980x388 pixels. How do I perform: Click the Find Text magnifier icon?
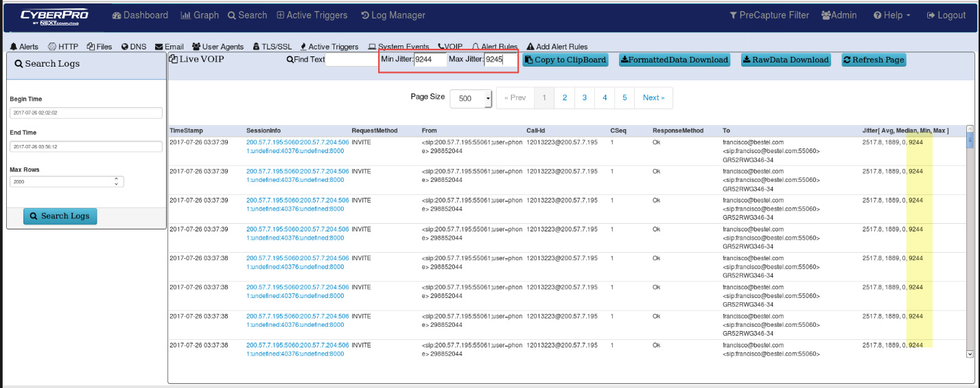click(x=290, y=60)
